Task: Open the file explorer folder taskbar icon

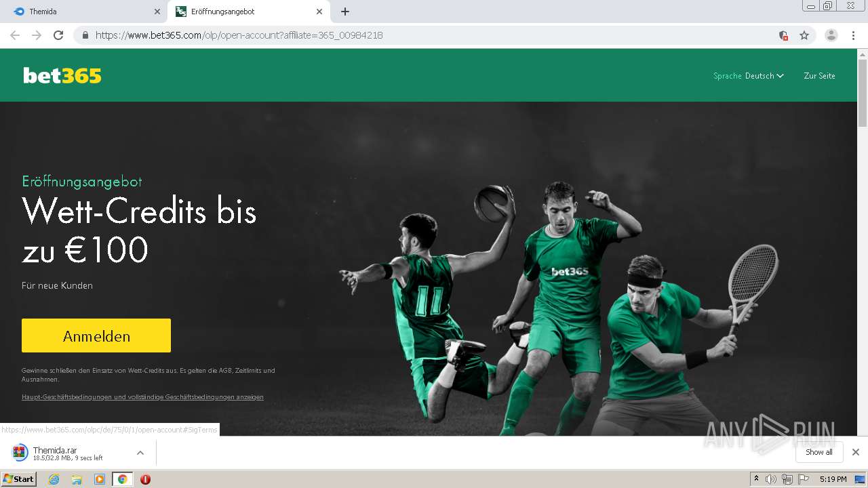Action: coord(77,479)
